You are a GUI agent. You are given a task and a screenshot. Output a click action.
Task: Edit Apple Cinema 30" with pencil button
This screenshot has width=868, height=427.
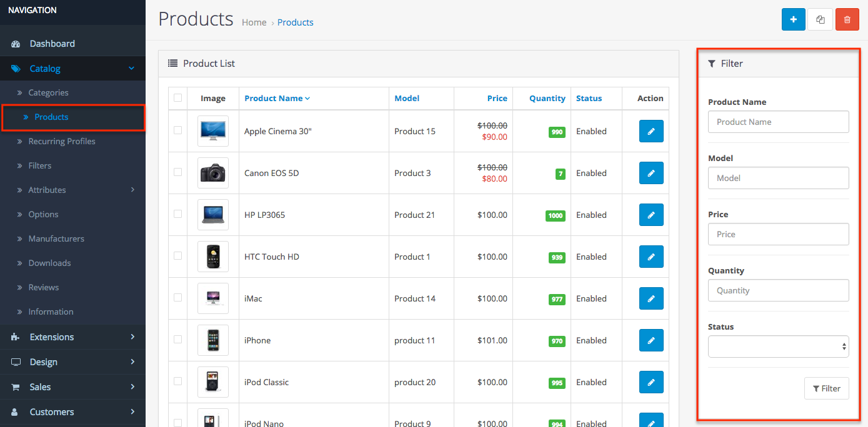[651, 131]
